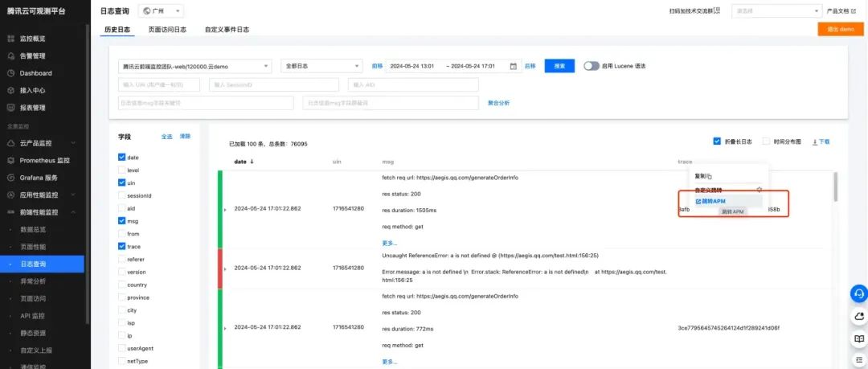Click the list icon floating button
The height and width of the screenshot is (369, 868).
(858, 360)
